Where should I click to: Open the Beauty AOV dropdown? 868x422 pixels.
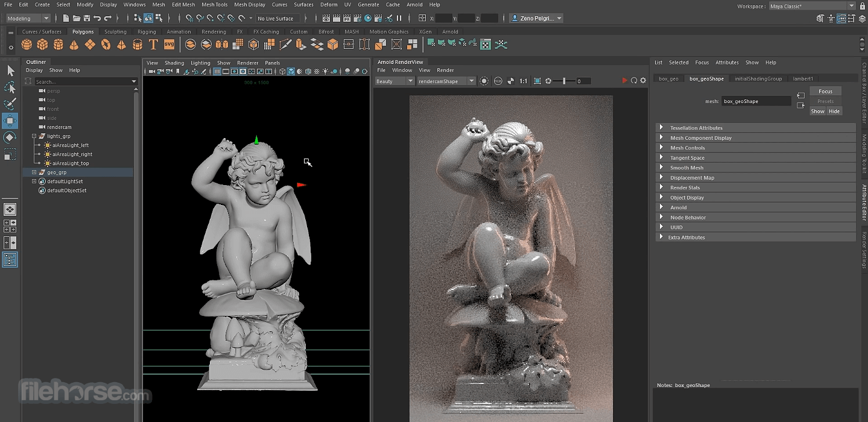coord(394,81)
